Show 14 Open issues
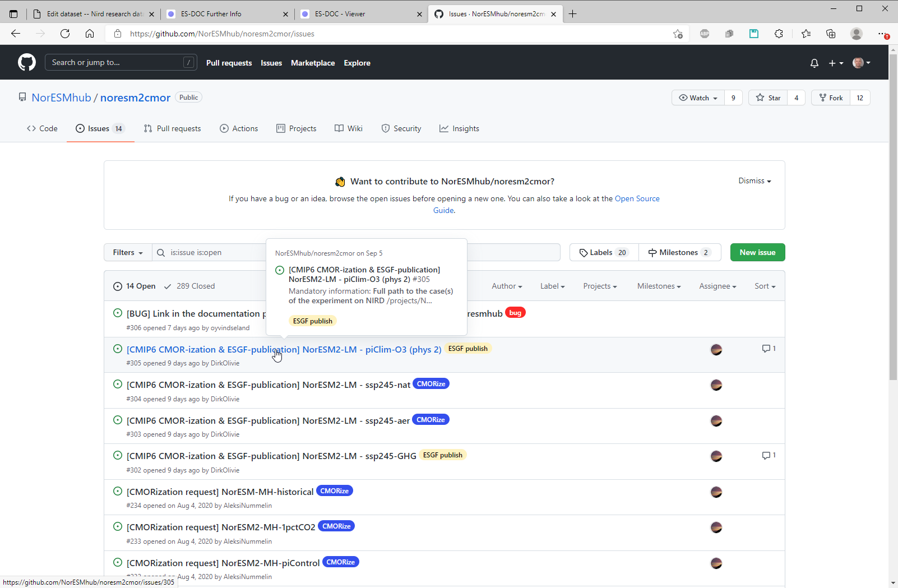The height and width of the screenshot is (588, 898). click(x=135, y=286)
